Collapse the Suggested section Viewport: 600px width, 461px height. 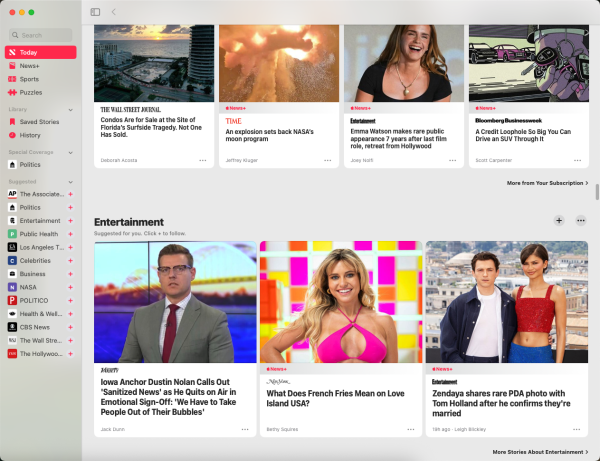pyautogui.click(x=70, y=182)
